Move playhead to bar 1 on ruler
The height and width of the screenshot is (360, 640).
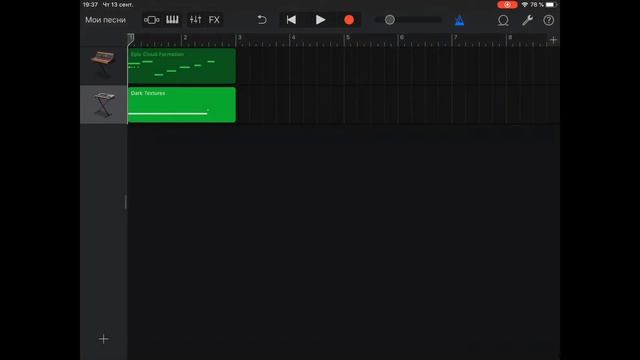pyautogui.click(x=131, y=39)
